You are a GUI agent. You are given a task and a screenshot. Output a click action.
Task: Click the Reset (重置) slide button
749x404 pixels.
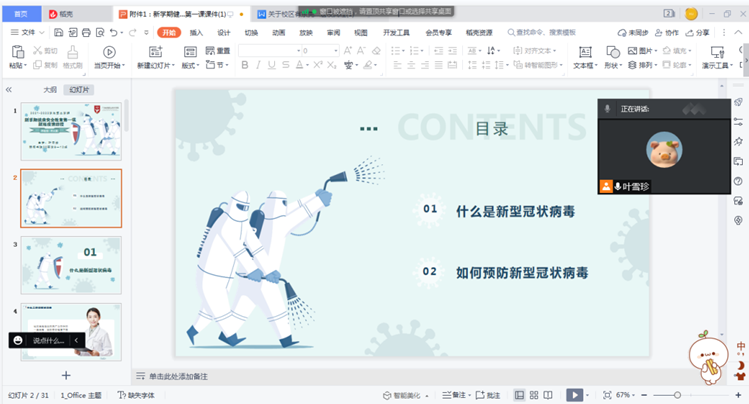tap(217, 51)
